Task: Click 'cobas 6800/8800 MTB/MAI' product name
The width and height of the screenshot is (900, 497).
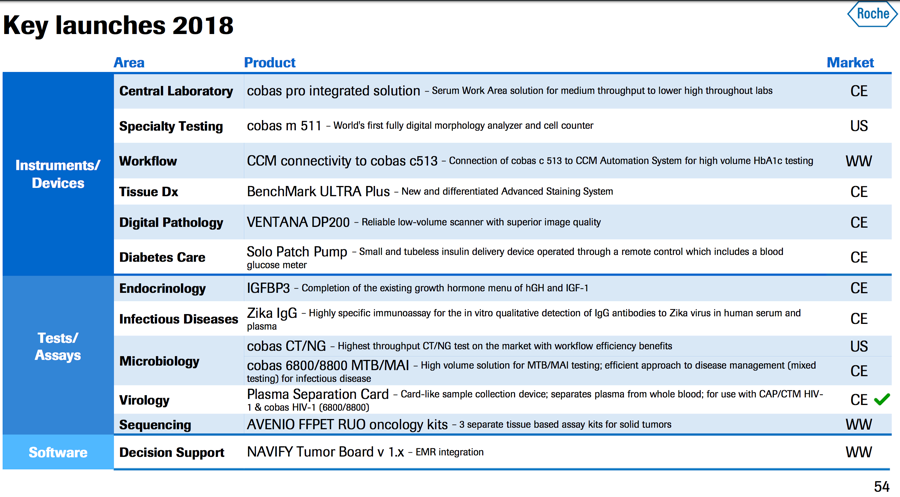Action: point(328,366)
